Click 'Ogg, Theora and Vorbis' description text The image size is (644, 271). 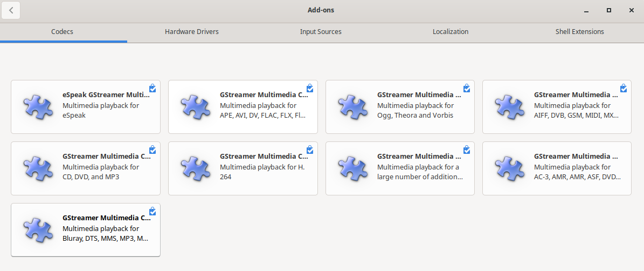point(416,116)
